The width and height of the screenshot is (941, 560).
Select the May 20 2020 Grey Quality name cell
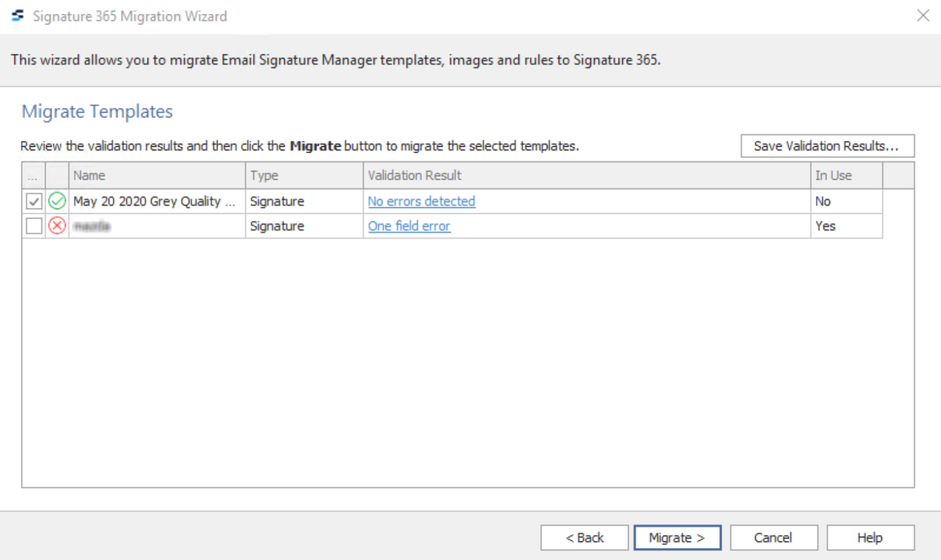pos(157,201)
